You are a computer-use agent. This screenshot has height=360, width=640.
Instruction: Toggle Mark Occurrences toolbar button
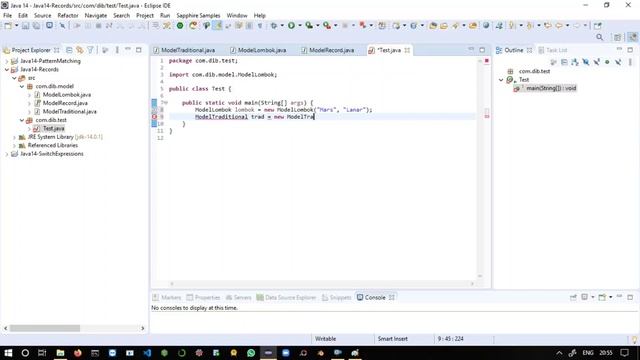[218, 26]
